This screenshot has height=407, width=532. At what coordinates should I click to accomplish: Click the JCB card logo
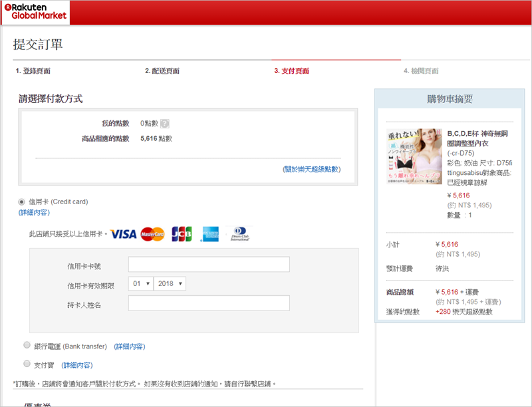pos(182,234)
